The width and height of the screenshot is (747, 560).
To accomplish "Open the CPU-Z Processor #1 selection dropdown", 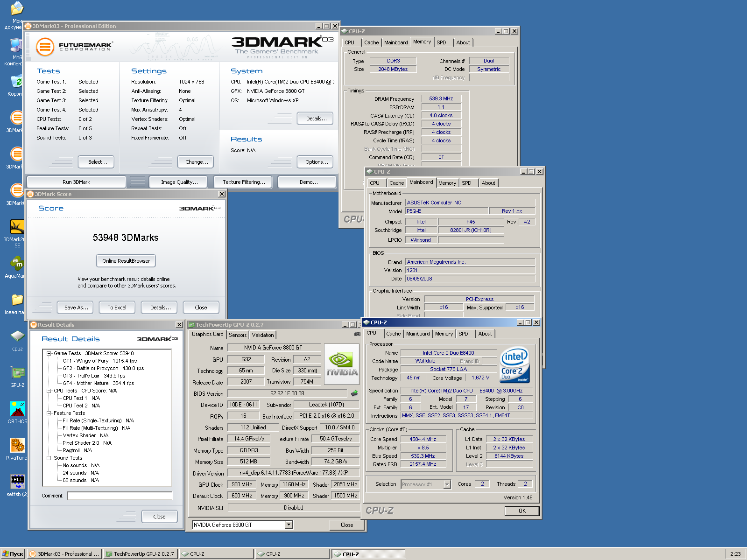I will tap(447, 484).
